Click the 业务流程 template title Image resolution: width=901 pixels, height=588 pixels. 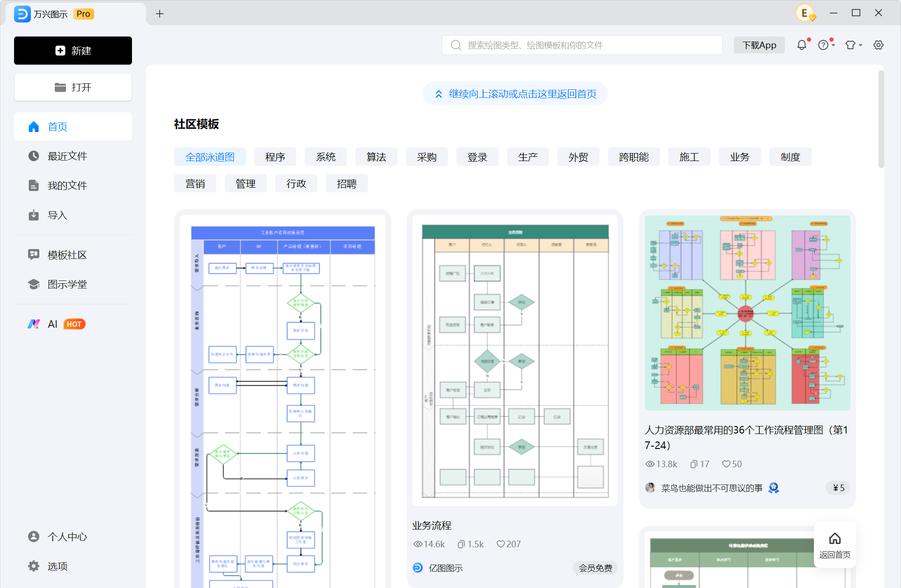pos(432,525)
